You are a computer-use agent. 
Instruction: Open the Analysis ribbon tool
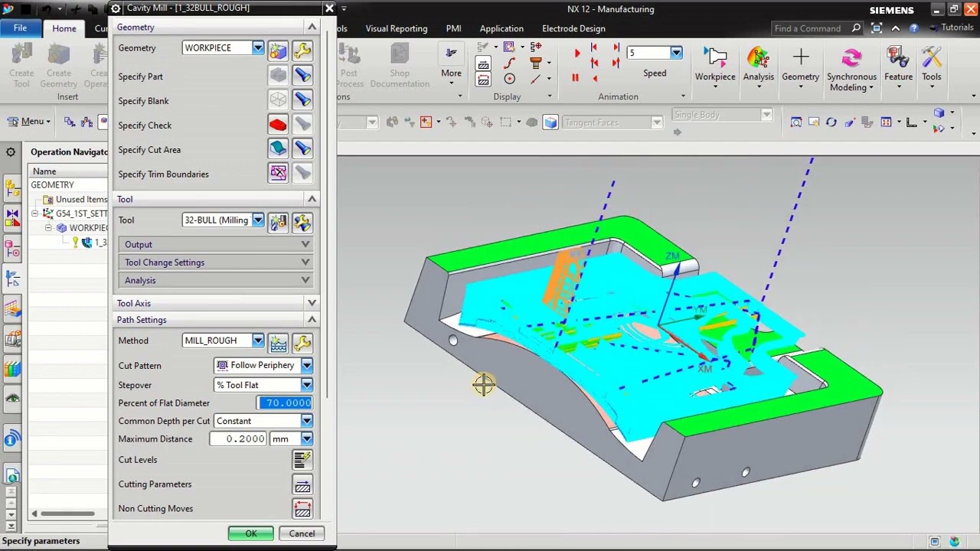[x=758, y=67]
